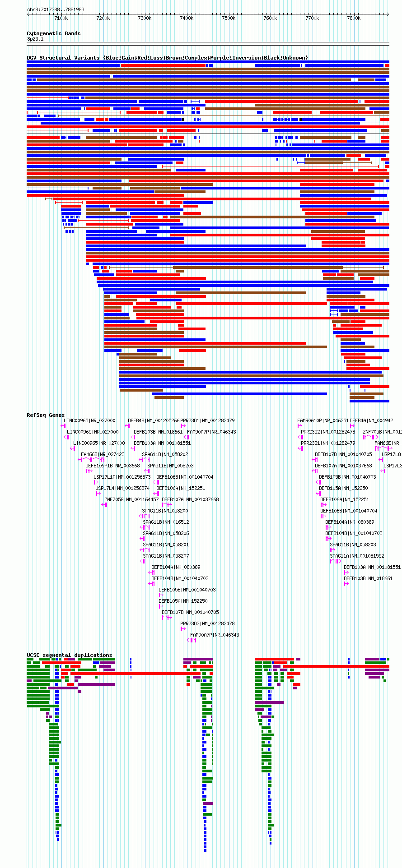Image resolution: width=402 pixels, height=868 pixels.
Task: Open gene FAM66B|NR_027423
Action: pyautogui.click(x=103, y=454)
